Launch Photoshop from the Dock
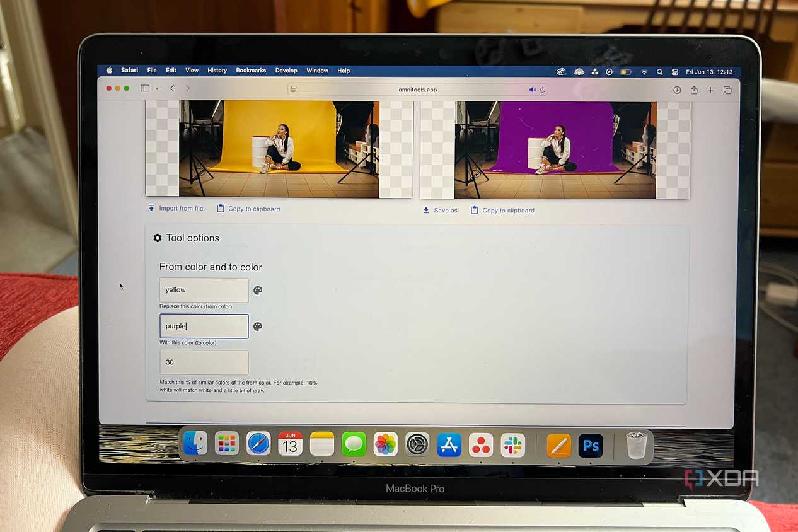This screenshot has height=532, width=798. tap(591, 446)
